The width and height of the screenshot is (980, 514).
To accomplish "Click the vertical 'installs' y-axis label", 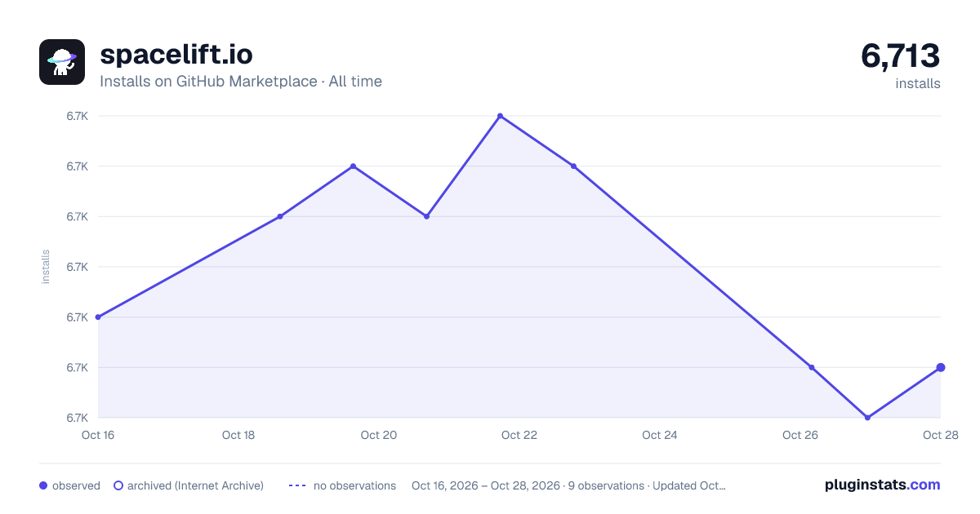I will tap(46, 267).
